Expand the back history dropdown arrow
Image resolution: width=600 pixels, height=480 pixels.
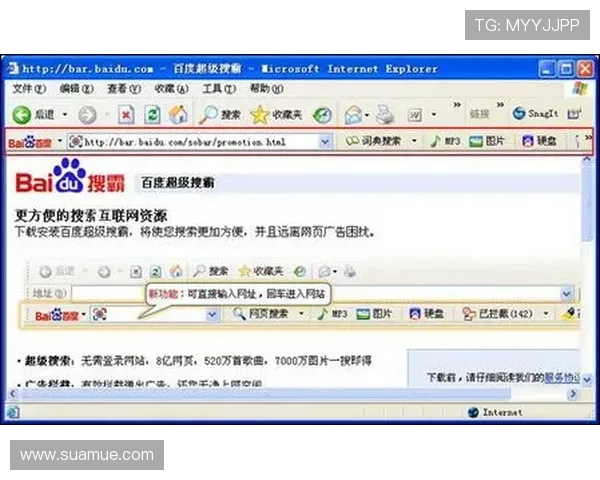[65, 114]
